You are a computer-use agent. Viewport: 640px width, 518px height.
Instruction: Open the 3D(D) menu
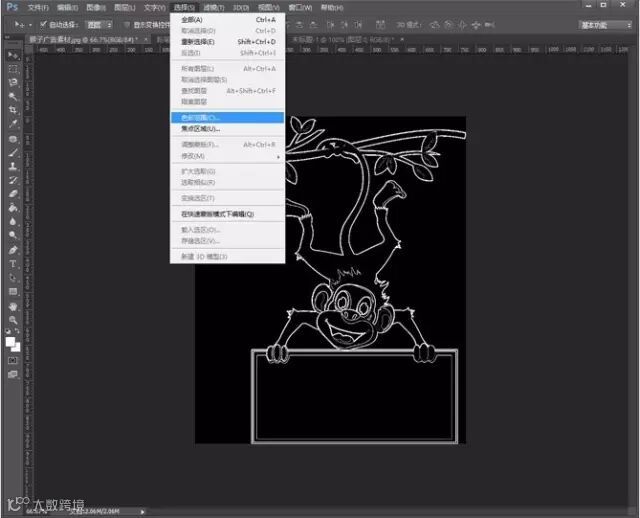[241, 7]
